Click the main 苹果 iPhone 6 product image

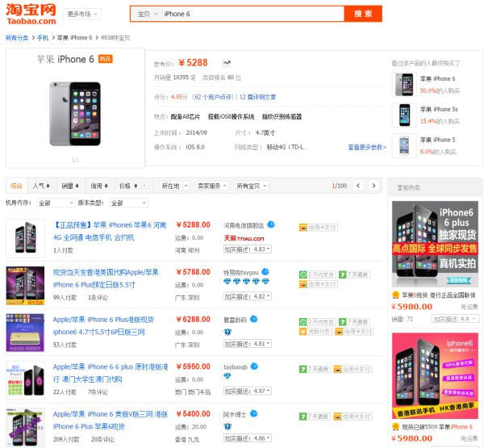75,114
